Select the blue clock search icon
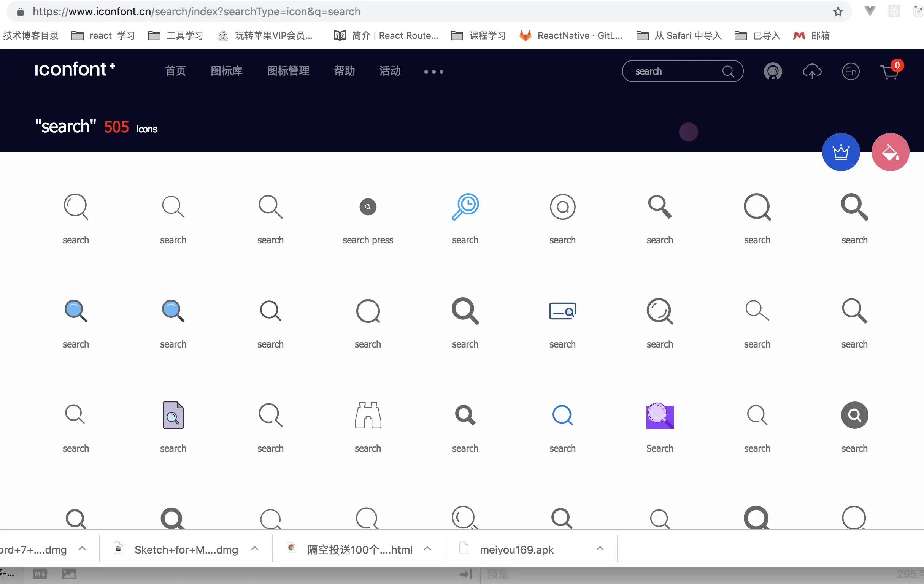This screenshot has width=924, height=584. click(465, 207)
